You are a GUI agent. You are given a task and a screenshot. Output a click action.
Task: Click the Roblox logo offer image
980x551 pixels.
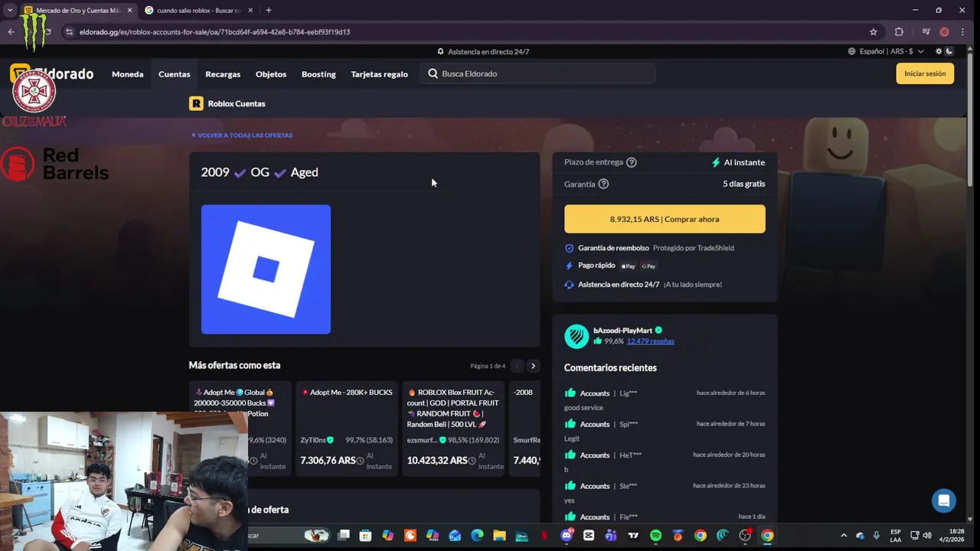pos(266,269)
